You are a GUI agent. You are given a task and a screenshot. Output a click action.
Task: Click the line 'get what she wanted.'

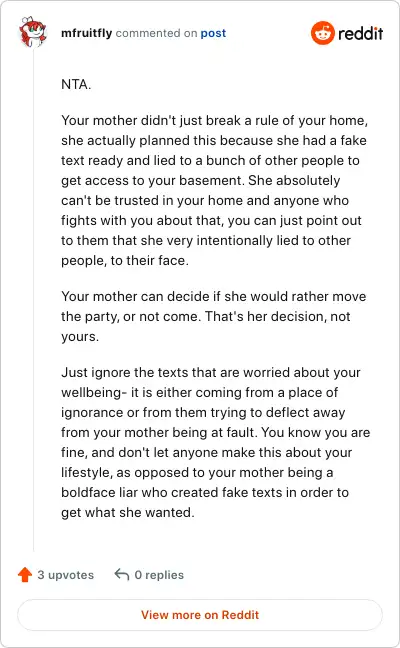[128, 512]
